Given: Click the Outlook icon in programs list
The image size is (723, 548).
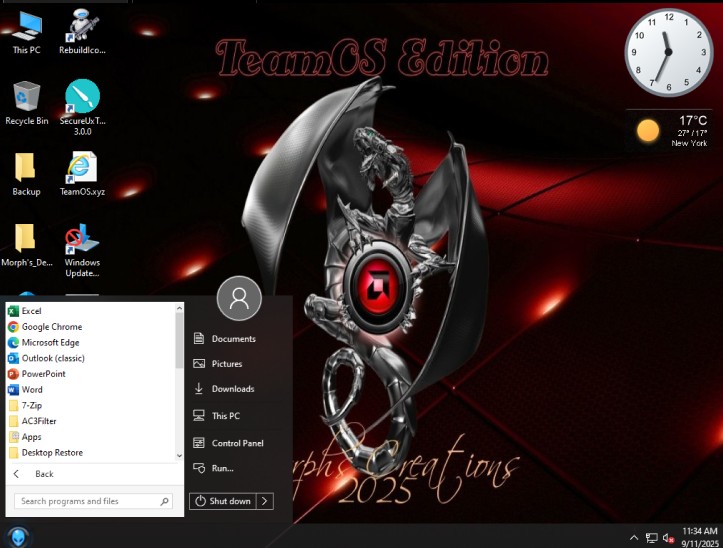Looking at the screenshot, I should tap(13, 358).
